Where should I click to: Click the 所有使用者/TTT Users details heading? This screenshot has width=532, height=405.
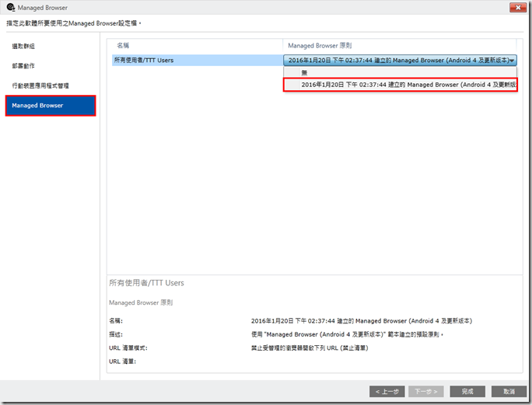[x=146, y=283]
